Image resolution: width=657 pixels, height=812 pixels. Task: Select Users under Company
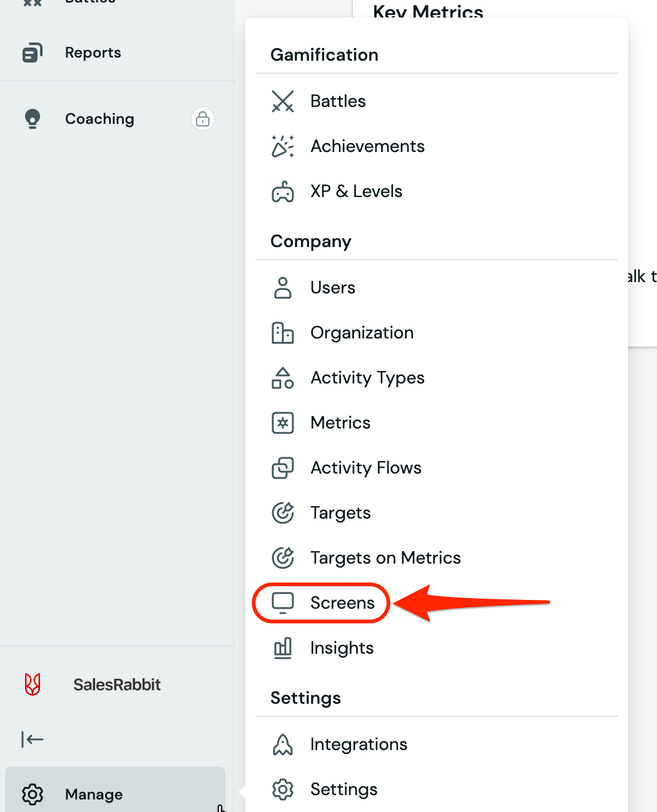tap(332, 288)
